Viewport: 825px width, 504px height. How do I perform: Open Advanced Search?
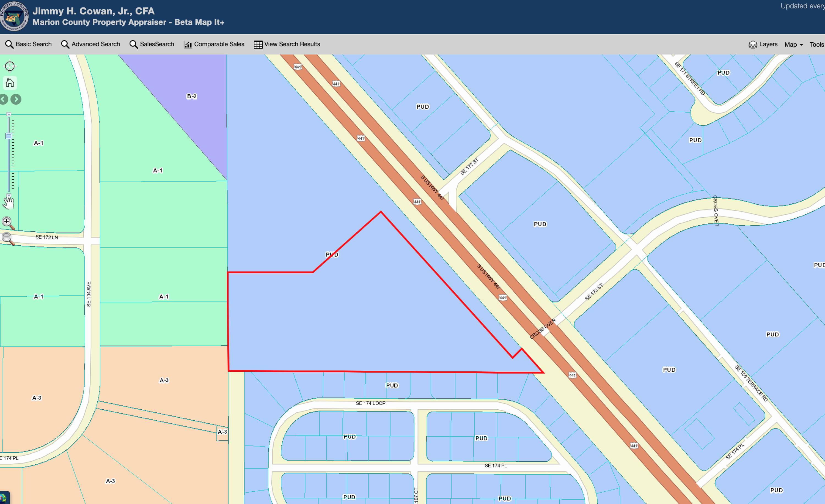point(90,44)
